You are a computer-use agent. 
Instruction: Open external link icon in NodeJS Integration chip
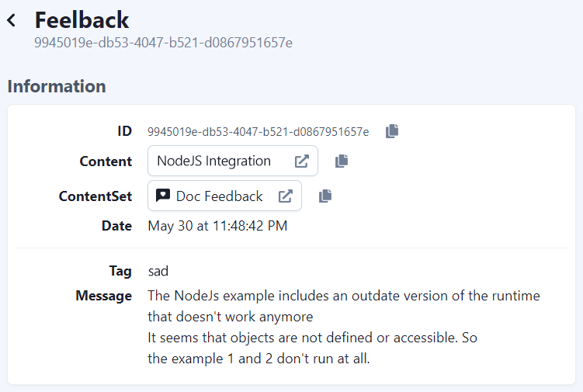301,161
